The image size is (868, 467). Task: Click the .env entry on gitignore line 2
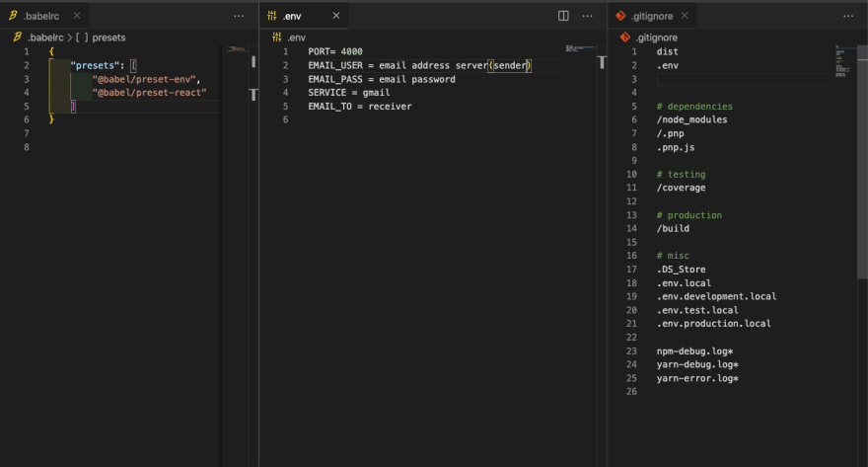tap(668, 65)
